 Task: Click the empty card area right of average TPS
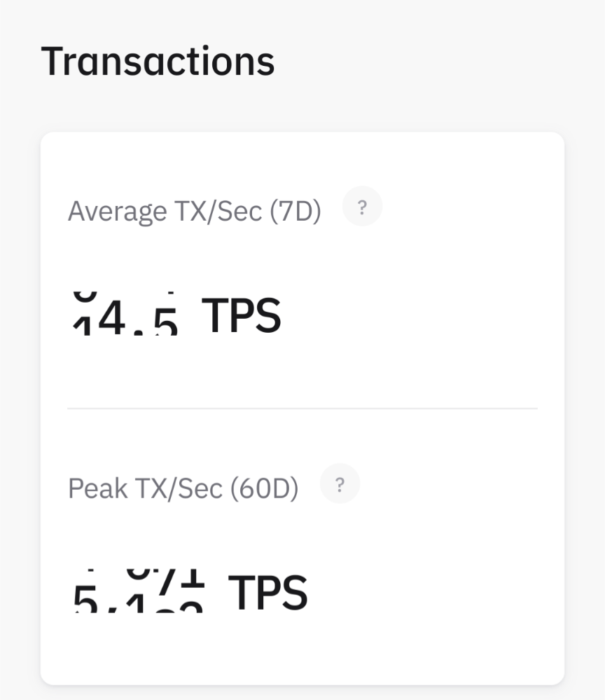point(420,315)
